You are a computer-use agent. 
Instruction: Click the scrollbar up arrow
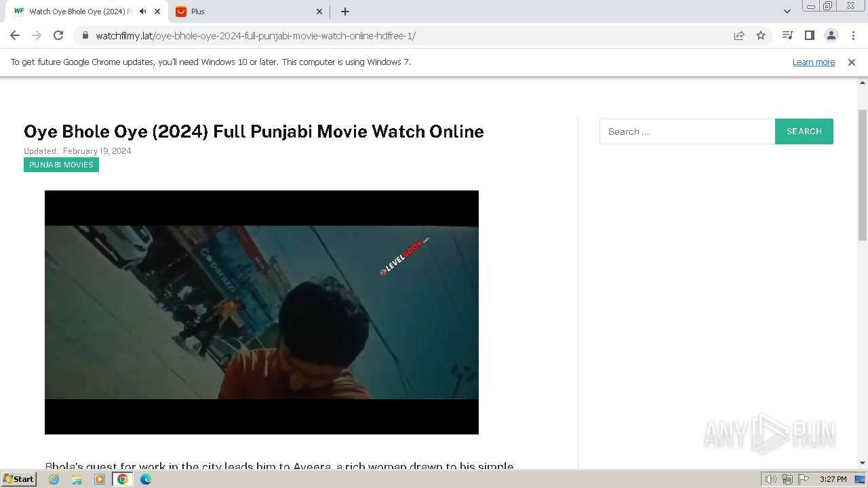point(863,83)
